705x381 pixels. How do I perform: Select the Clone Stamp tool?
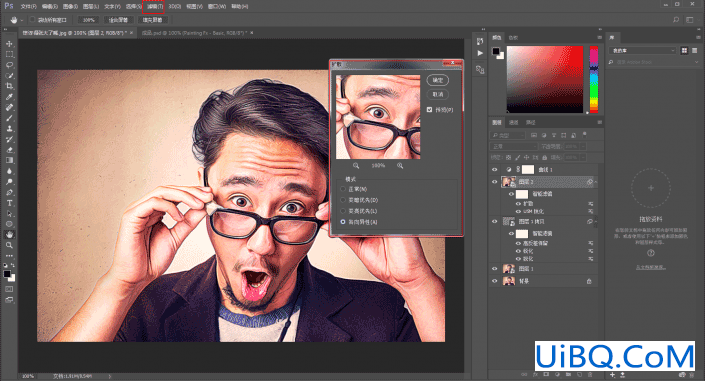pos(9,129)
